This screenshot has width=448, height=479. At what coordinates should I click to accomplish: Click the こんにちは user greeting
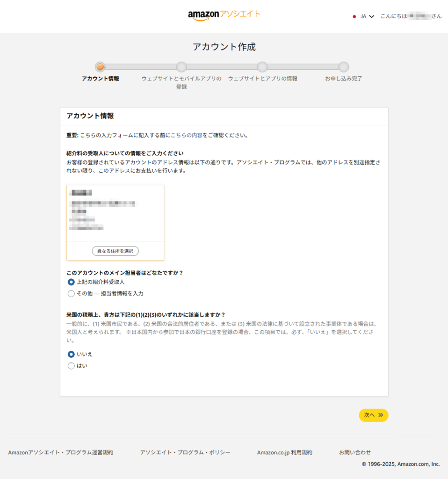click(x=411, y=16)
